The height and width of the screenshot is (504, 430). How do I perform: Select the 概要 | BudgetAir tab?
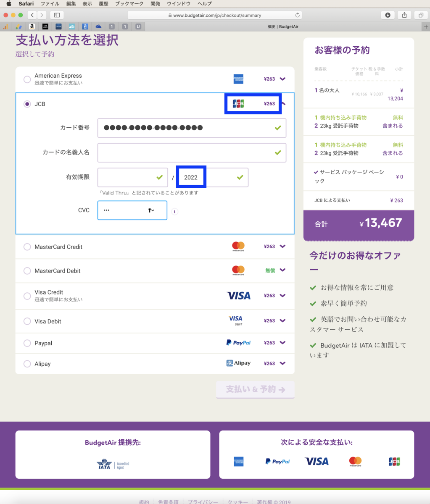coord(283,26)
